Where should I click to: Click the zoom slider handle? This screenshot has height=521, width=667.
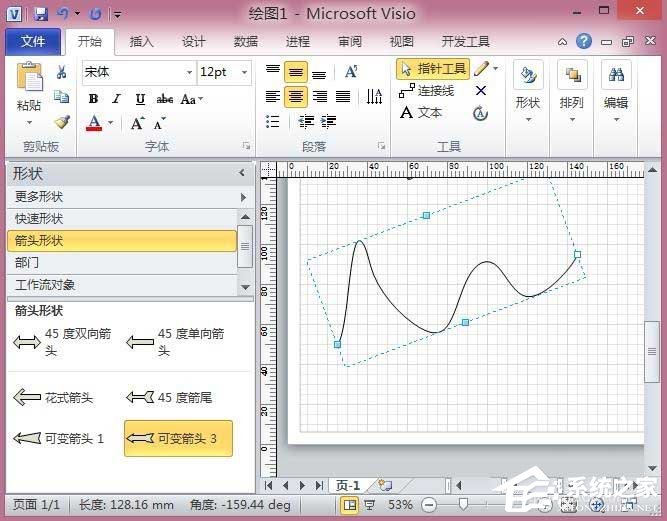[x=463, y=505]
